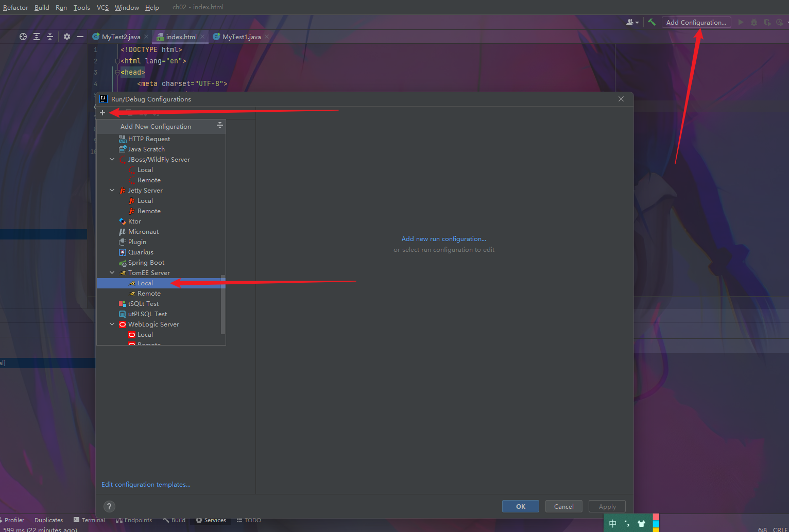Image resolution: width=789 pixels, height=532 pixels.
Task: Click the Quarkus icon
Action: [123, 252]
